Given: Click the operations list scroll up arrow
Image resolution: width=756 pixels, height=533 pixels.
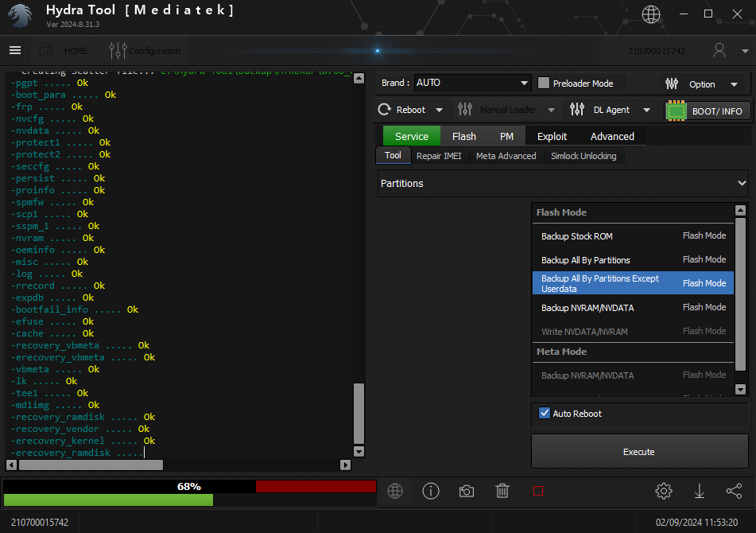Looking at the screenshot, I should click(x=740, y=210).
